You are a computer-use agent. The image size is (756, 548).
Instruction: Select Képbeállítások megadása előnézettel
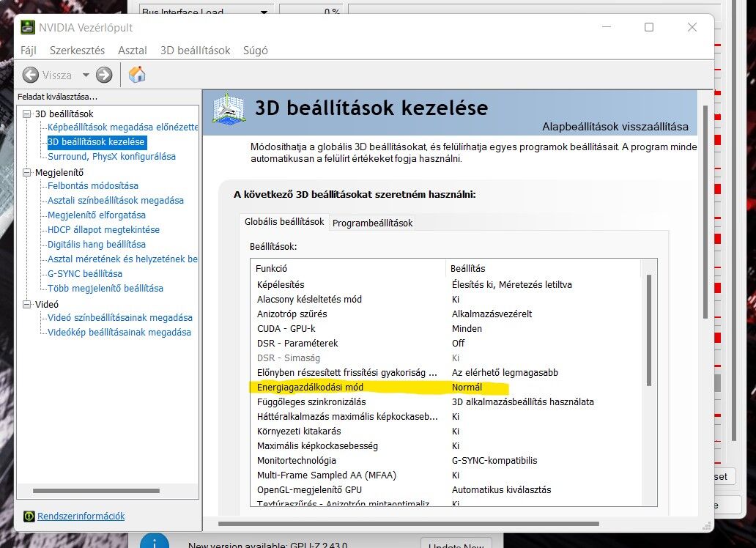(122, 127)
